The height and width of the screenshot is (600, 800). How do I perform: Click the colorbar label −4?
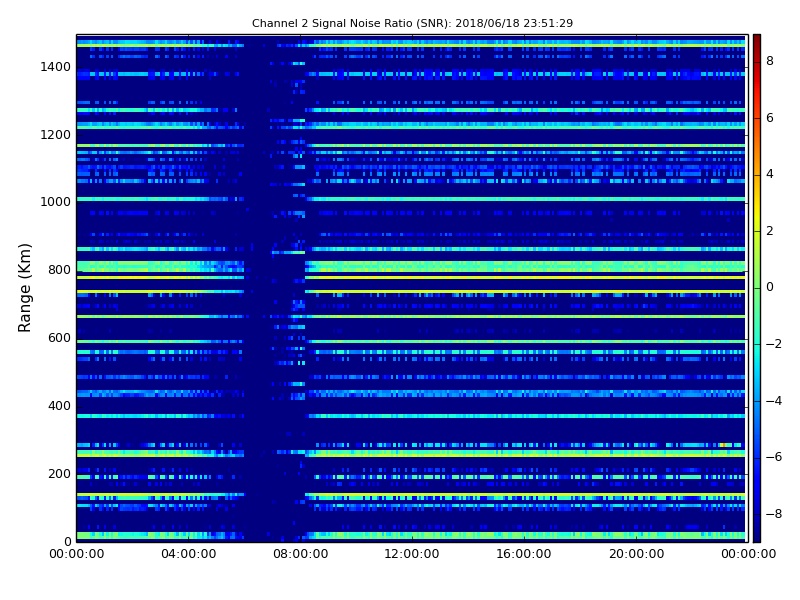774,401
